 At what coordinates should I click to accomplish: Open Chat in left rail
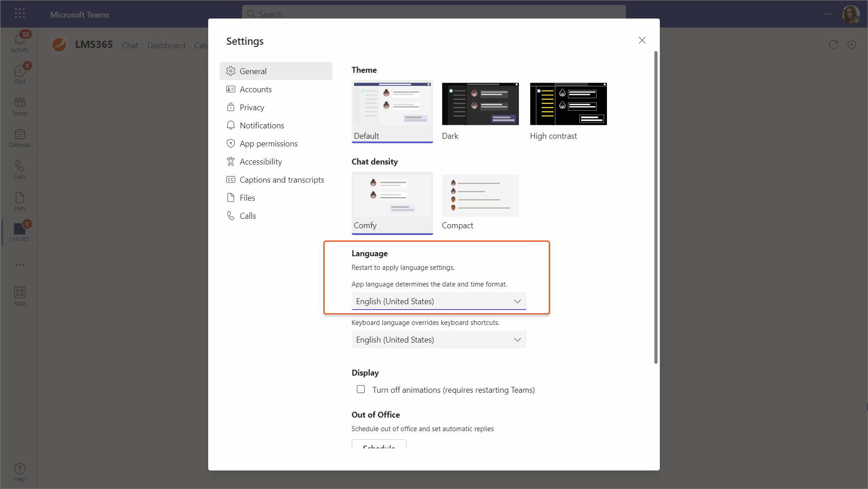pyautogui.click(x=19, y=74)
